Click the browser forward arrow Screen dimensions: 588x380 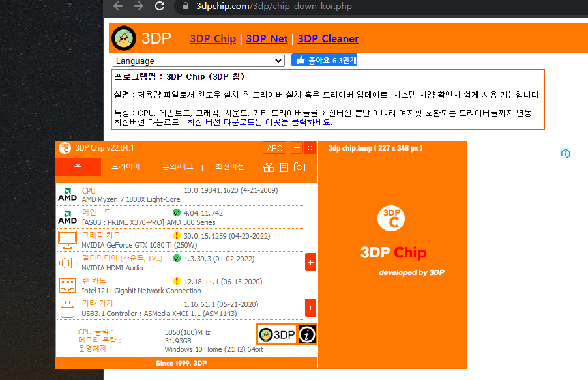coord(139,6)
